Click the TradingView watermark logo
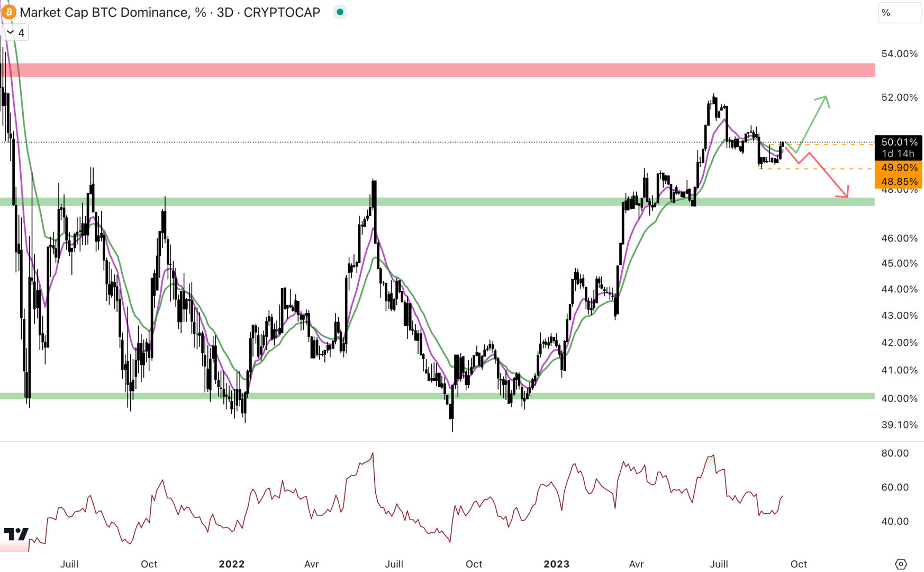 point(16,535)
